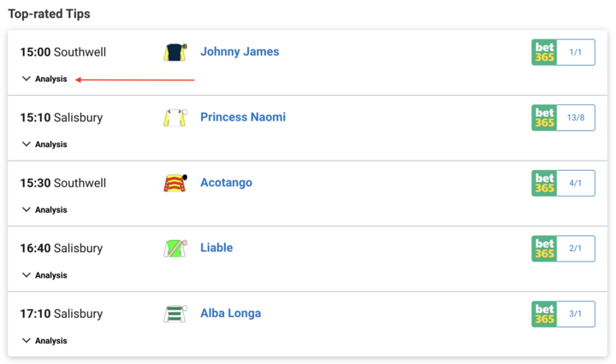The height and width of the screenshot is (364, 616).
Task: Open Princess Naomi horse link
Action: 243,117
